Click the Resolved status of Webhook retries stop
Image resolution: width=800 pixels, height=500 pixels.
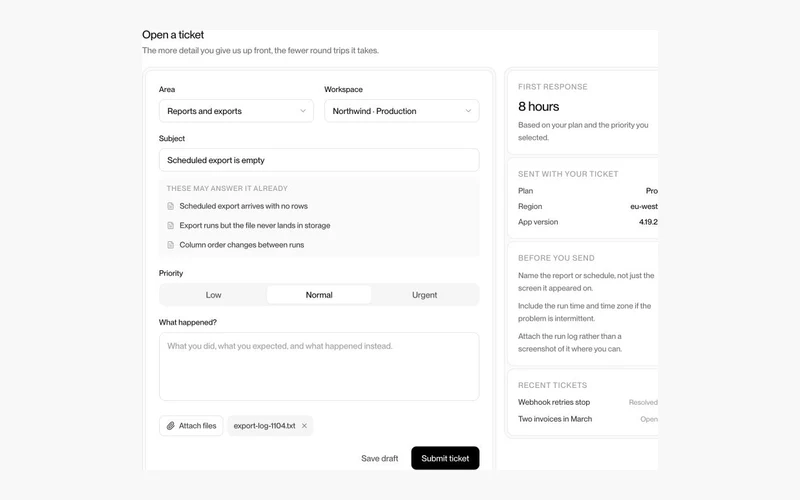(x=643, y=402)
